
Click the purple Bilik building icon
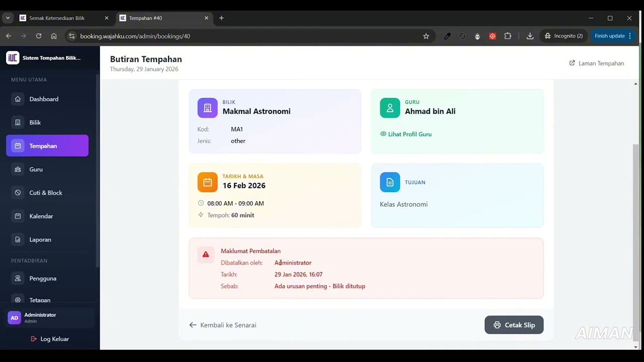point(207,108)
